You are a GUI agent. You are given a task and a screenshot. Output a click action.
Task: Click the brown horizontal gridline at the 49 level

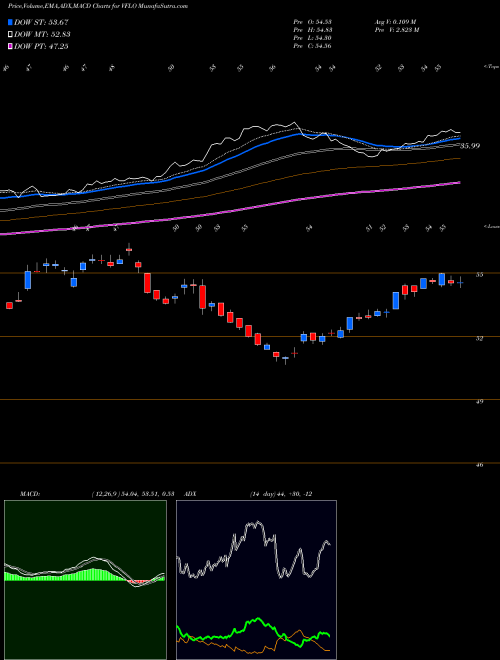250,399
